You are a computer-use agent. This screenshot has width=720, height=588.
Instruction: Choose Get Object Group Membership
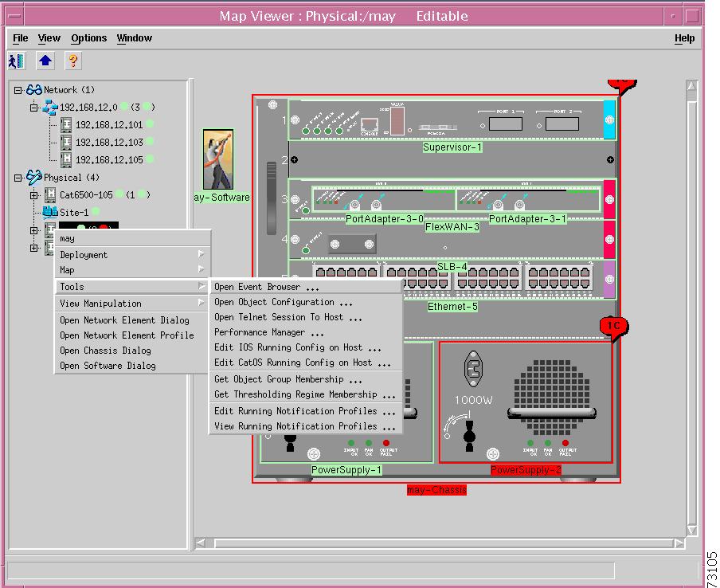(306, 379)
